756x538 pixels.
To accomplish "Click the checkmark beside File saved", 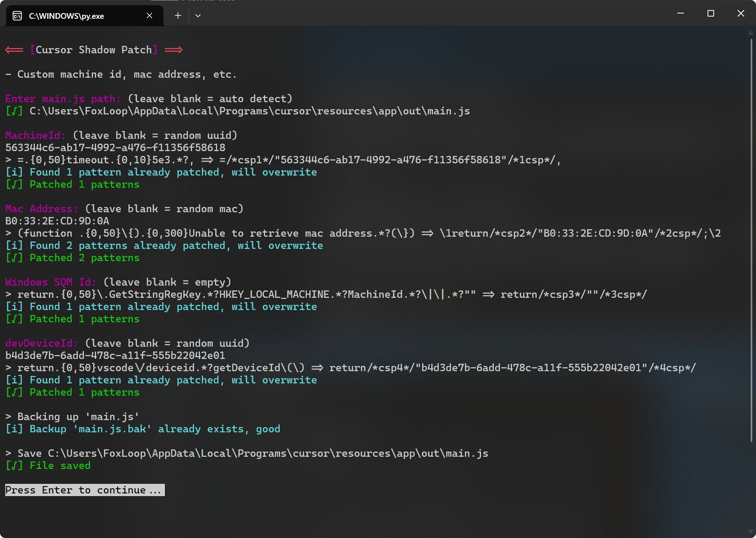I will [14, 466].
